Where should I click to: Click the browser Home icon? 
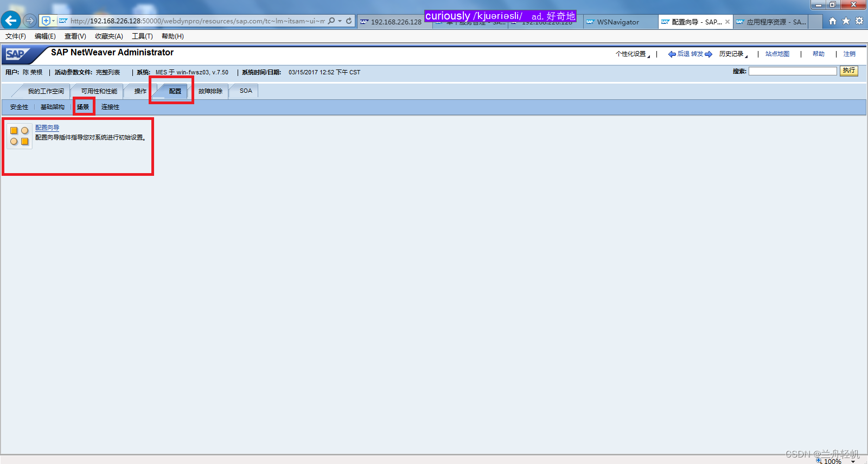coord(833,21)
